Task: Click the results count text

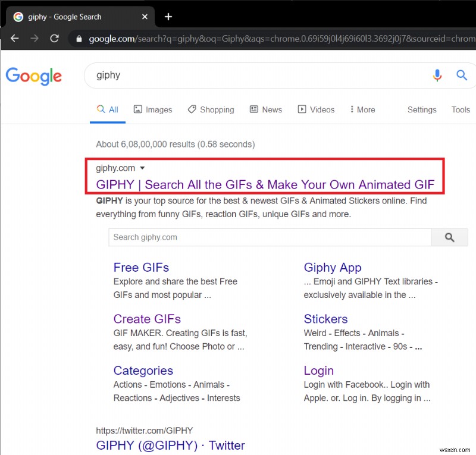Action: pos(176,144)
